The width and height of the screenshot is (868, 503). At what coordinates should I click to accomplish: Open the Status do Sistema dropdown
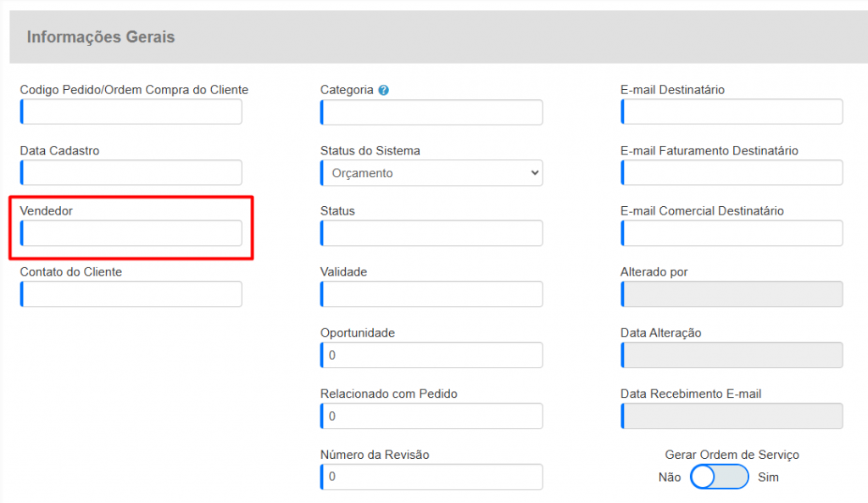(x=431, y=173)
